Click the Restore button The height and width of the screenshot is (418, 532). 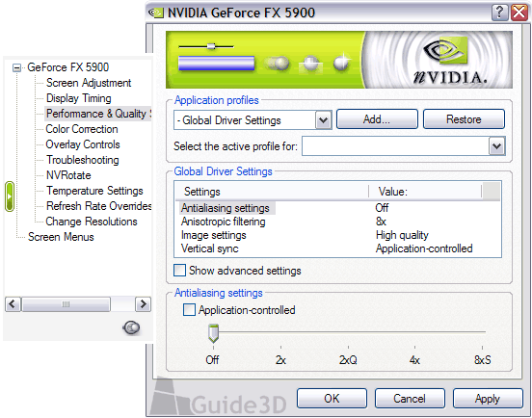[464, 119]
